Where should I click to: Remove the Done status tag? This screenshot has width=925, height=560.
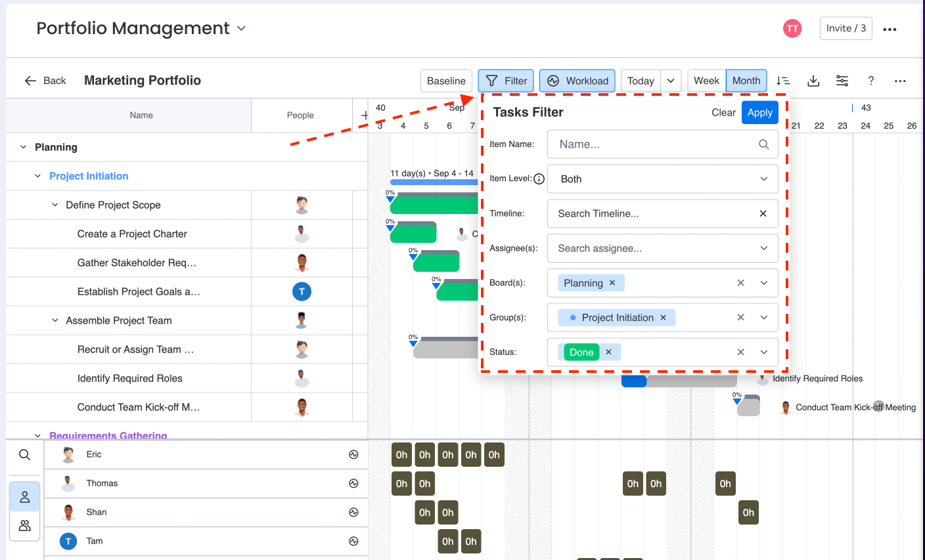coord(609,352)
